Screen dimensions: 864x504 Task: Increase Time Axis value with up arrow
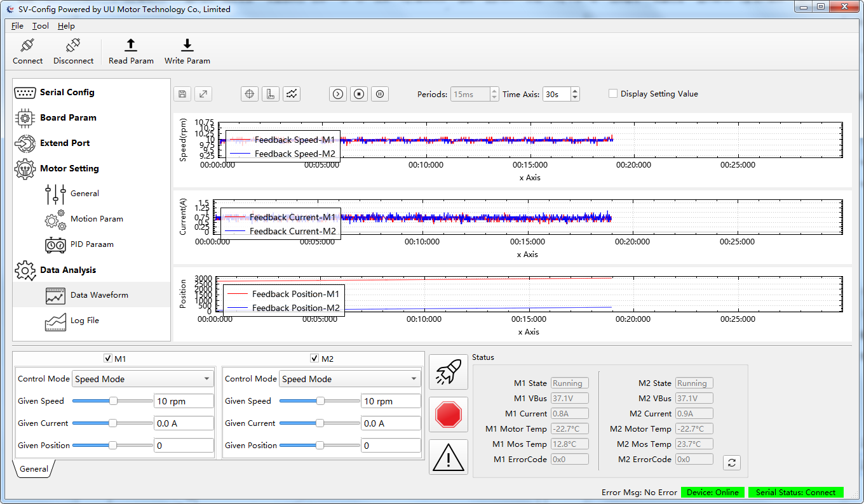click(x=575, y=91)
